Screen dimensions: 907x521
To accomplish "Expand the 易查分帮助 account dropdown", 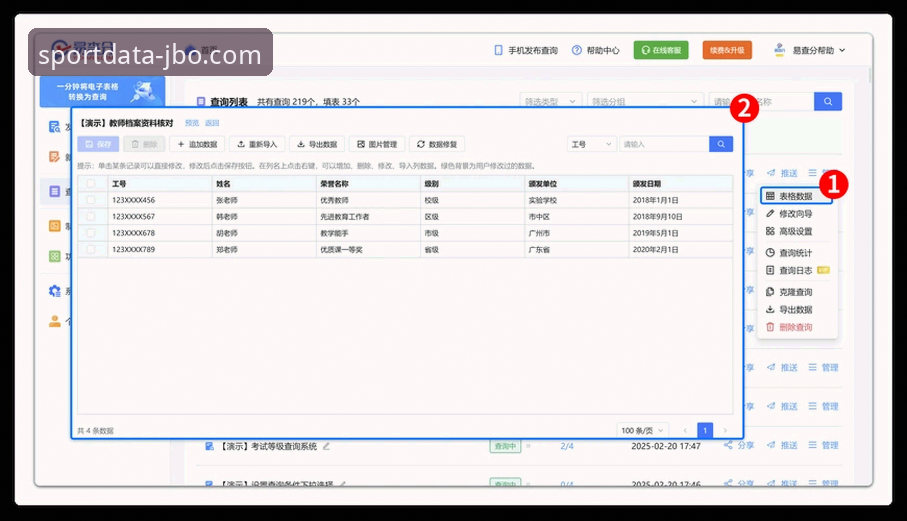I will (x=809, y=50).
